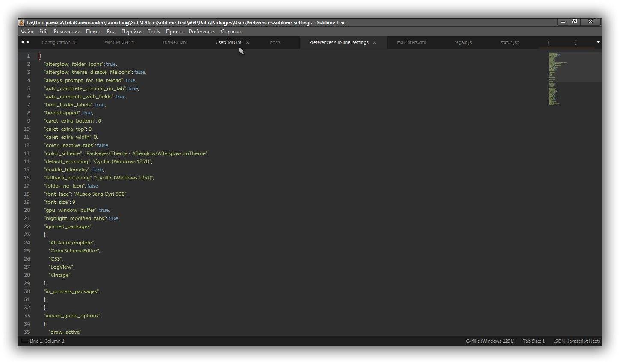Click the "LogView" entry
This screenshot has height=364, width=620.
pos(62,267)
